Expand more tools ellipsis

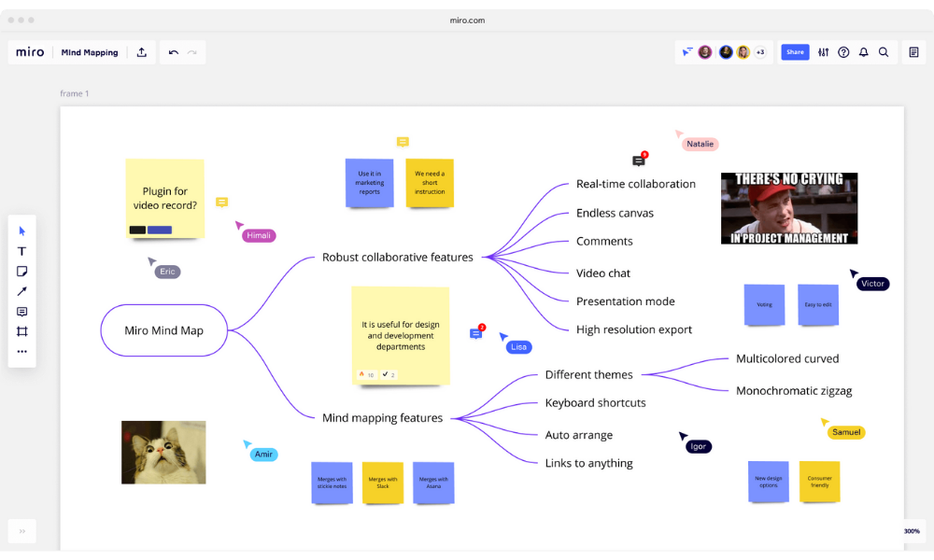coord(22,352)
